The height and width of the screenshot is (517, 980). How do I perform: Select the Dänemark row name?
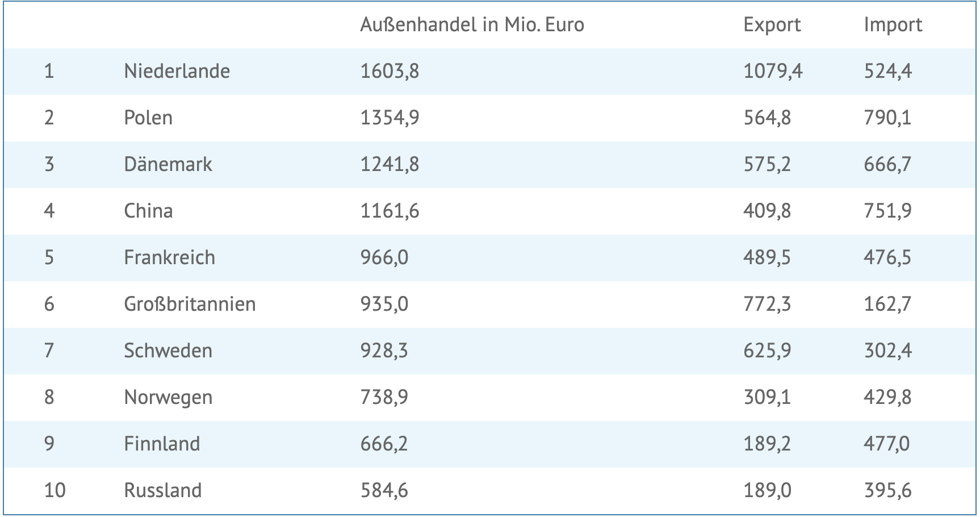[x=167, y=165]
